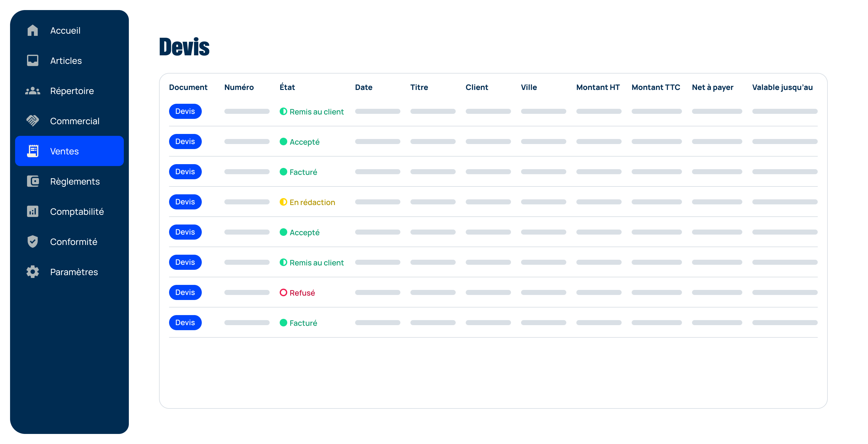Sort by the Montant HT column header
This screenshot has height=444, width=868.
coord(598,87)
